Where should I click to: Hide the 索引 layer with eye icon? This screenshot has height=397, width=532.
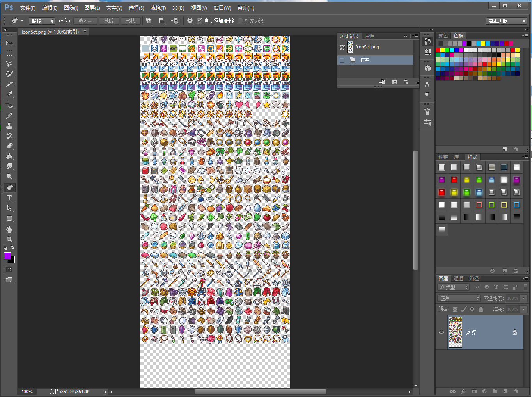(442, 332)
